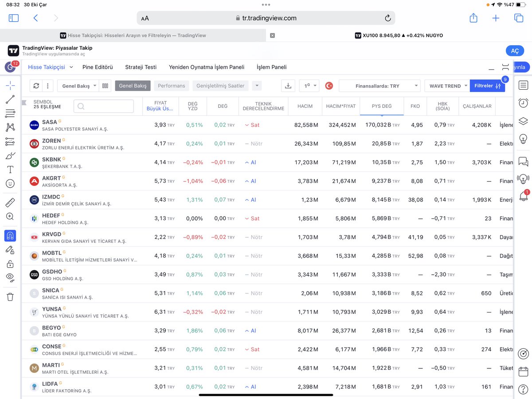Open the ZOREN symbol link
532x399 pixels.
tap(51, 141)
